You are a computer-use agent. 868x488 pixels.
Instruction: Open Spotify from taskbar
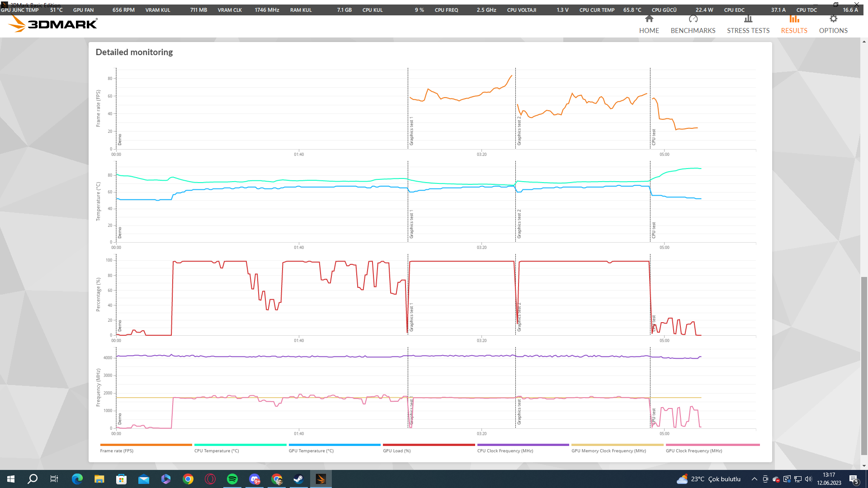click(232, 479)
